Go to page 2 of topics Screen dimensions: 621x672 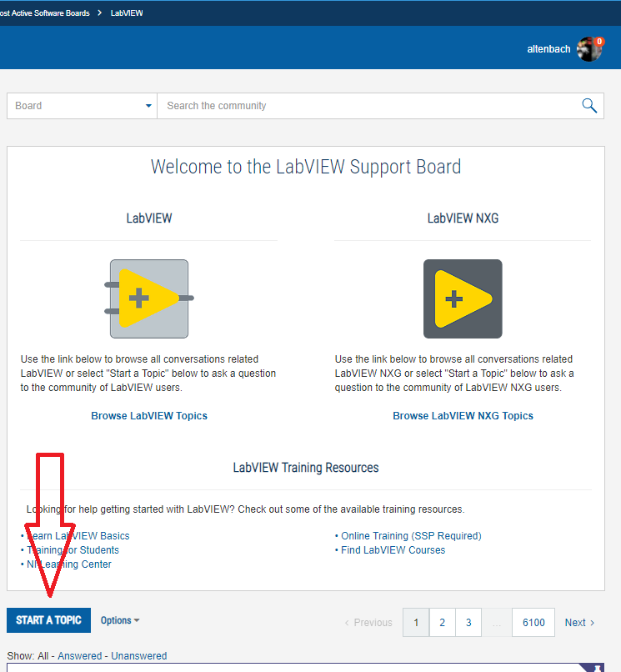click(x=443, y=622)
